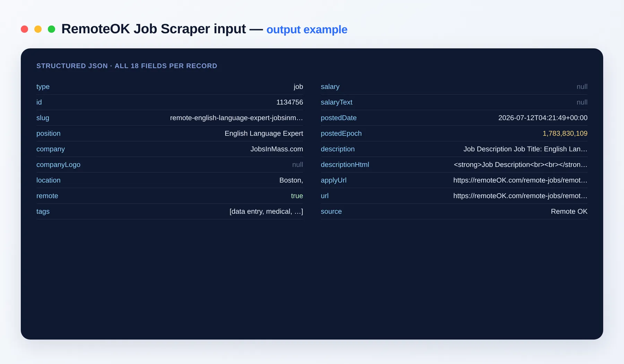This screenshot has width=624, height=364.
Task: Select the null value of salary
Action: [x=582, y=87]
